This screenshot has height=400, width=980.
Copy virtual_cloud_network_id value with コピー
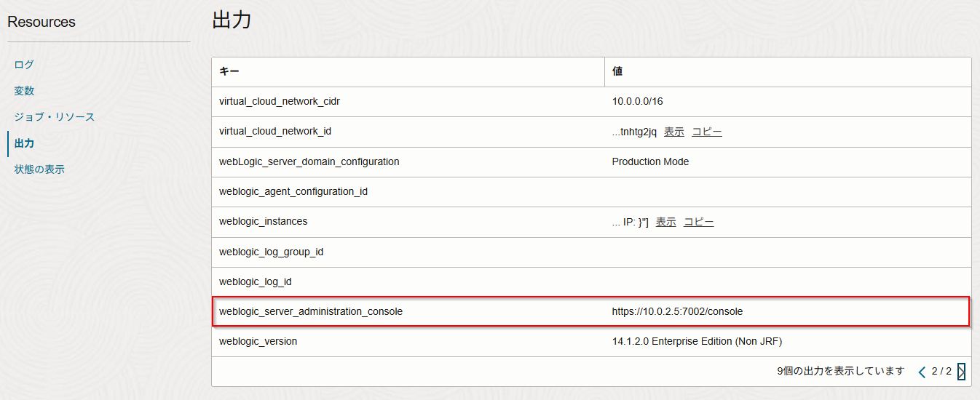(706, 132)
